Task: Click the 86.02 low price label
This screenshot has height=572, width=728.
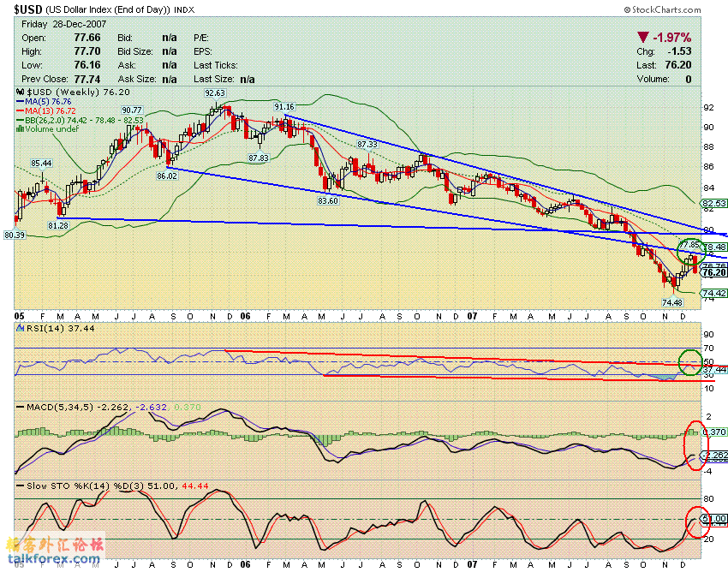Action: [167, 176]
